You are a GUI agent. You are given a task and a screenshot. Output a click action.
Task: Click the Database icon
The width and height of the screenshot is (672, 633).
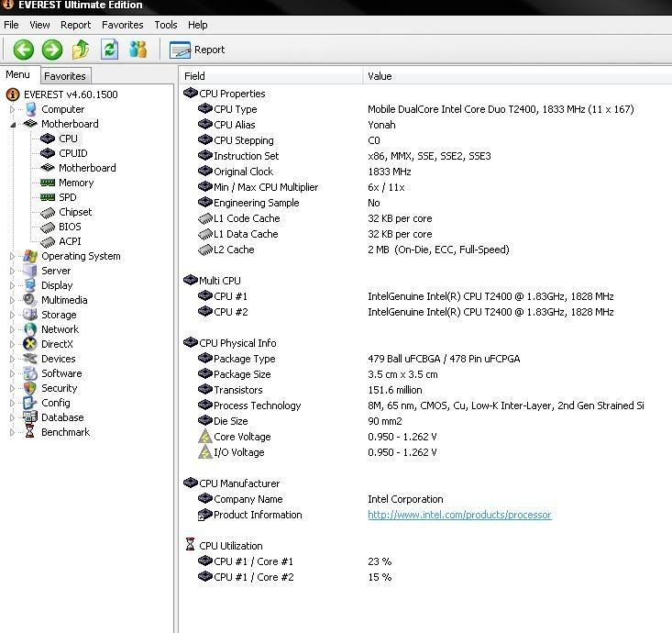pos(30,417)
